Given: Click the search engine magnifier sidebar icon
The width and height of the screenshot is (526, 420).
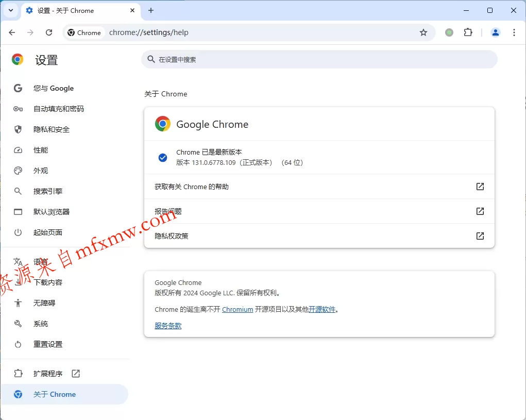Looking at the screenshot, I should 18,191.
